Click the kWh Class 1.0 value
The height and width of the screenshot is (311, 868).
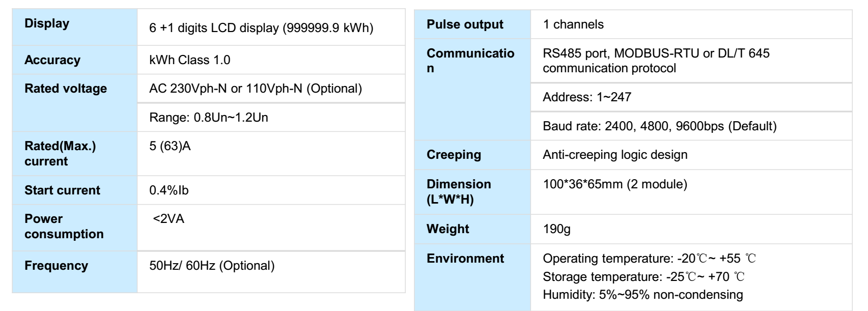pos(190,60)
